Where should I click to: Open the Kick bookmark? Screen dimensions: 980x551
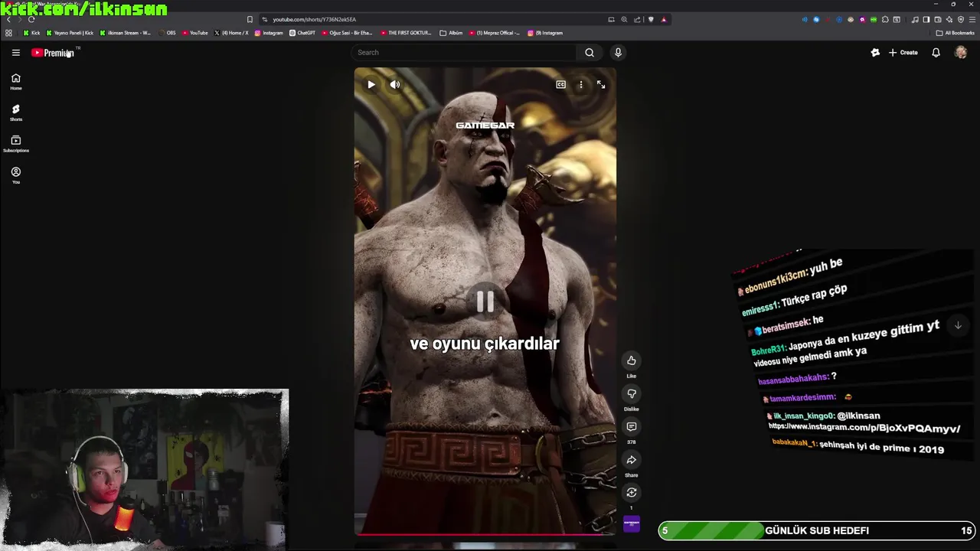pyautogui.click(x=31, y=33)
